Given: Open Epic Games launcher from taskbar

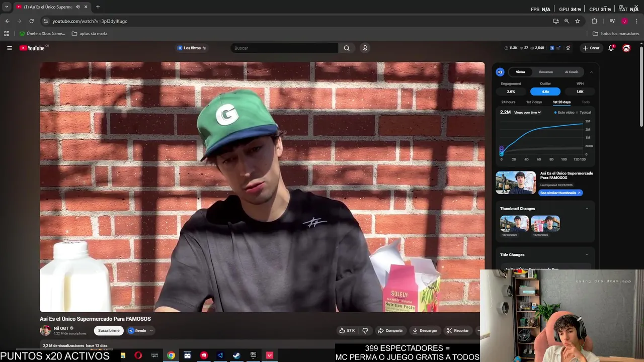Looking at the screenshot, I should [x=253, y=355].
